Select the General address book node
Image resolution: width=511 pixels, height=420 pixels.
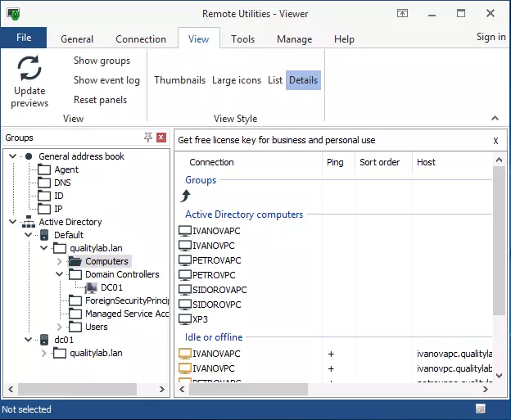coord(80,156)
